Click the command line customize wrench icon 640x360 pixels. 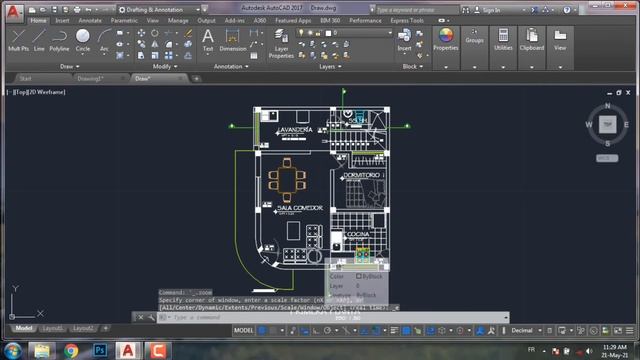click(151, 317)
